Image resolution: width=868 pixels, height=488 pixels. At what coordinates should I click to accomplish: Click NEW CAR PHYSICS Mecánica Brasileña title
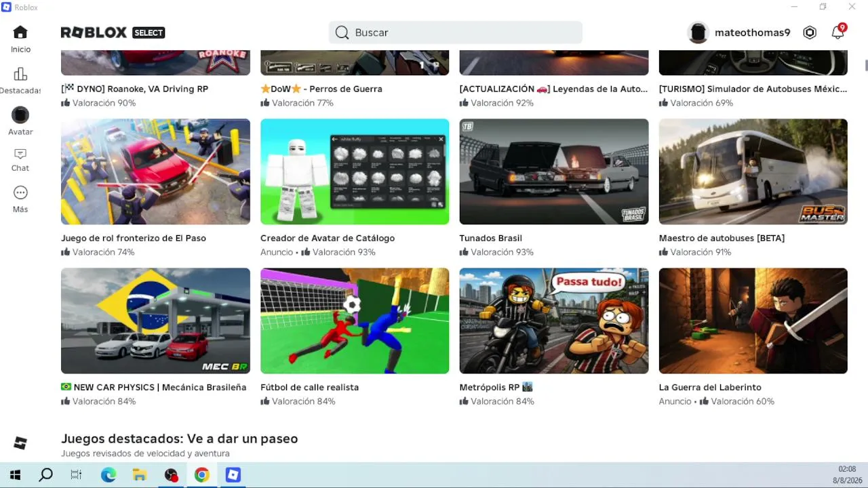154,387
